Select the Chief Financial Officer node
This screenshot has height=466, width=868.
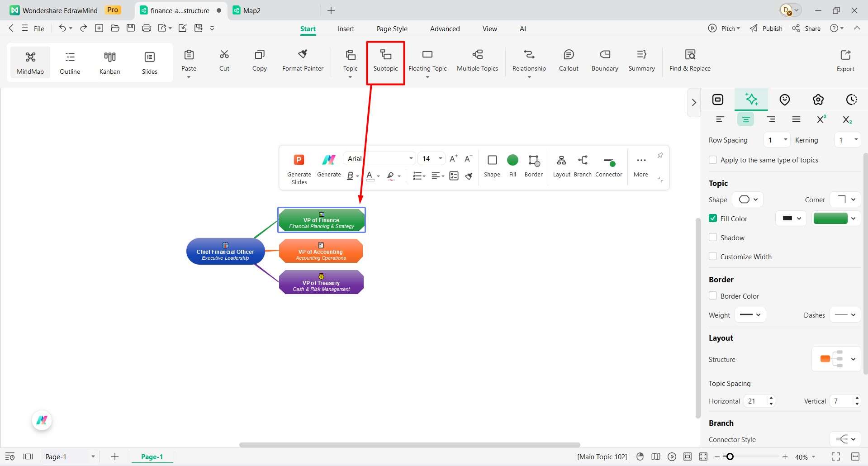pyautogui.click(x=225, y=251)
